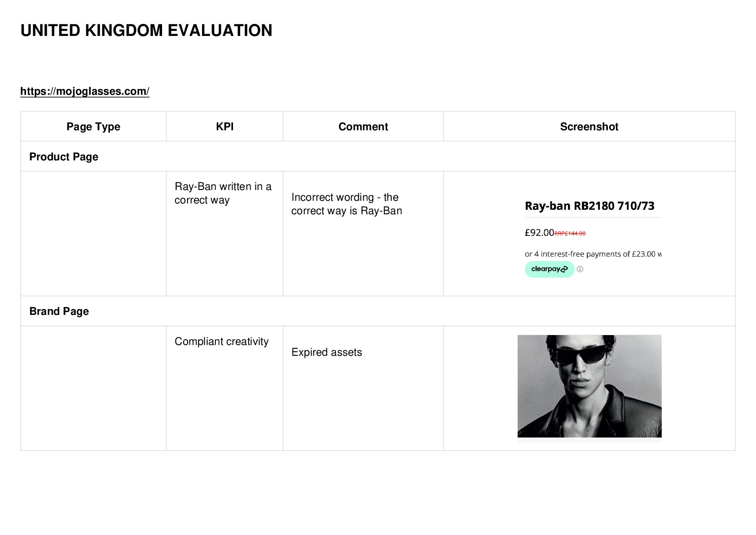The width and height of the screenshot is (756, 535).
Task: Click the red RRP £144.00 strikethrough price
Action: point(570,234)
